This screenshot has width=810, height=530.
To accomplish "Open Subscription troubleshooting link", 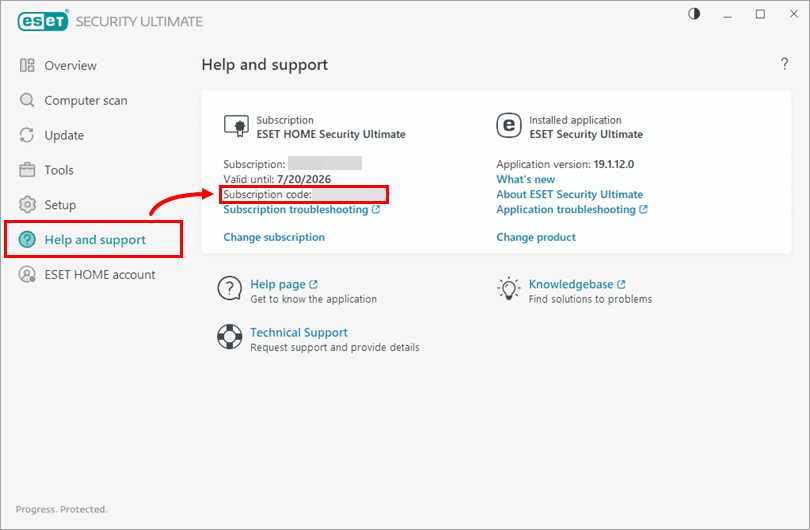I will (x=295, y=210).
